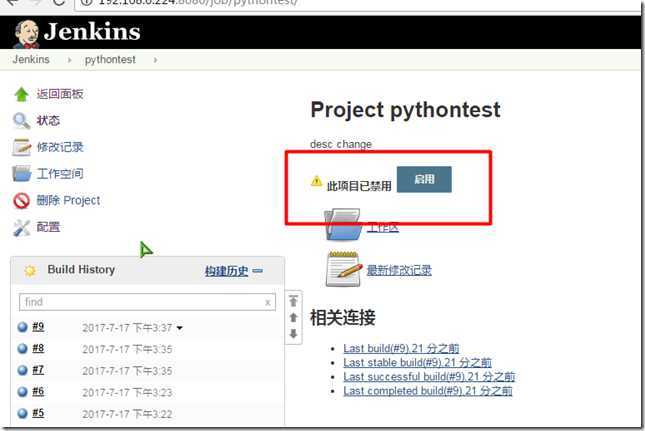Click the blue status ball for build #6
The width and height of the screenshot is (645, 431).
point(23,392)
